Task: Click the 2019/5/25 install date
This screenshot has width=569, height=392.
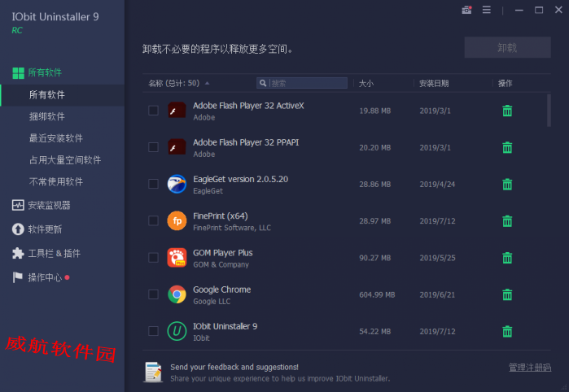Action: click(437, 258)
